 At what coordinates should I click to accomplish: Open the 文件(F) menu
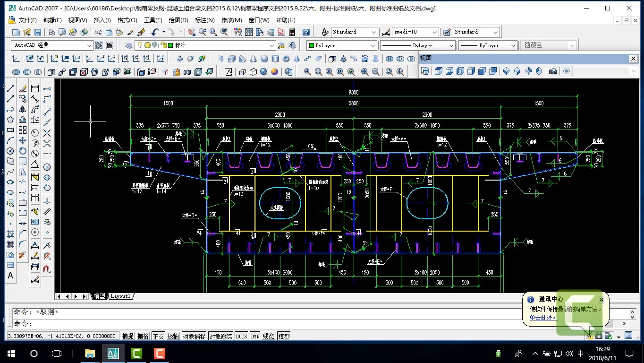coord(28,20)
